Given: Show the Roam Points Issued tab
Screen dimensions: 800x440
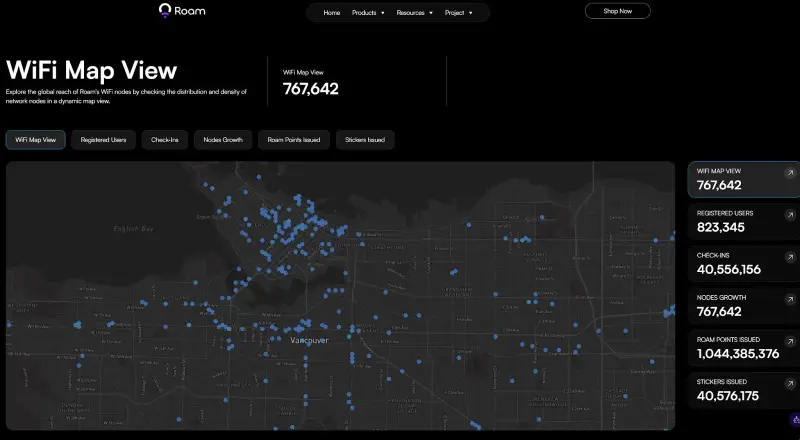Looking at the screenshot, I should point(293,140).
